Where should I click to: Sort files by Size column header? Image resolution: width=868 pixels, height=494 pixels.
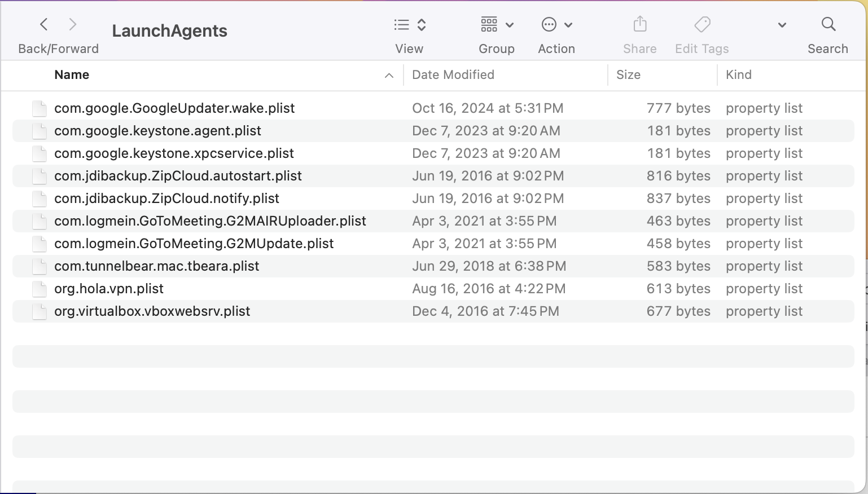click(628, 75)
